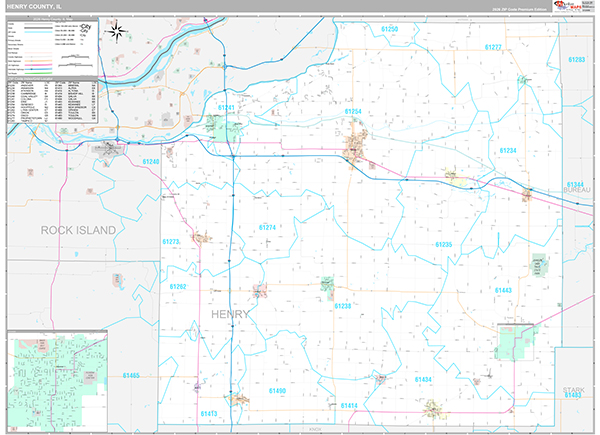This screenshot has height=435, width=600.
Task: Select ZIP code label 61240
Action: (151, 161)
